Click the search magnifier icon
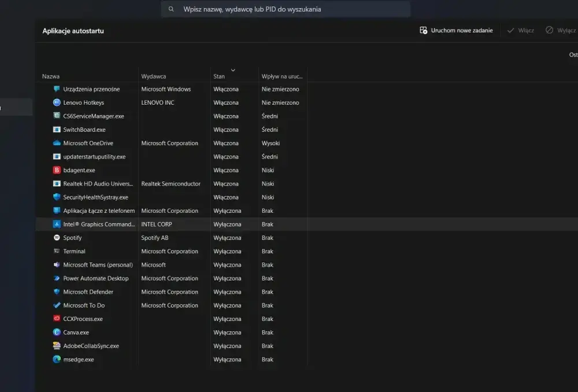 click(x=171, y=9)
